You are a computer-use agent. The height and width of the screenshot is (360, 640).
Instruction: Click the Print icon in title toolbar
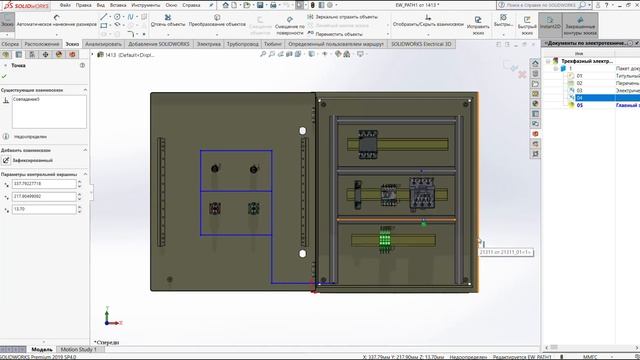coord(273,5)
